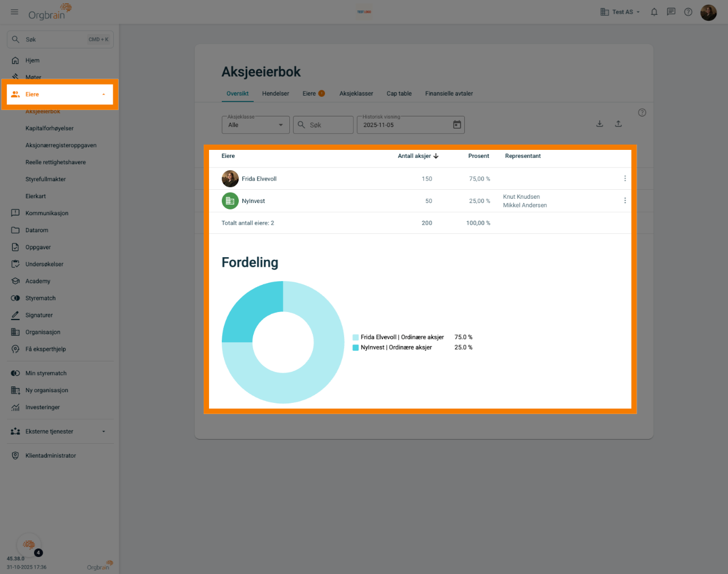Click Datarom folder icon
The height and width of the screenshot is (574, 728).
(15, 230)
